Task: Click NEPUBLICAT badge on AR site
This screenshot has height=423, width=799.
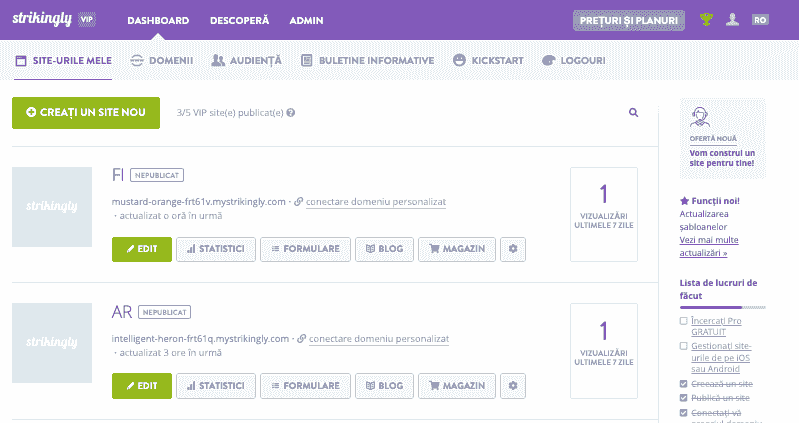Action: (165, 312)
